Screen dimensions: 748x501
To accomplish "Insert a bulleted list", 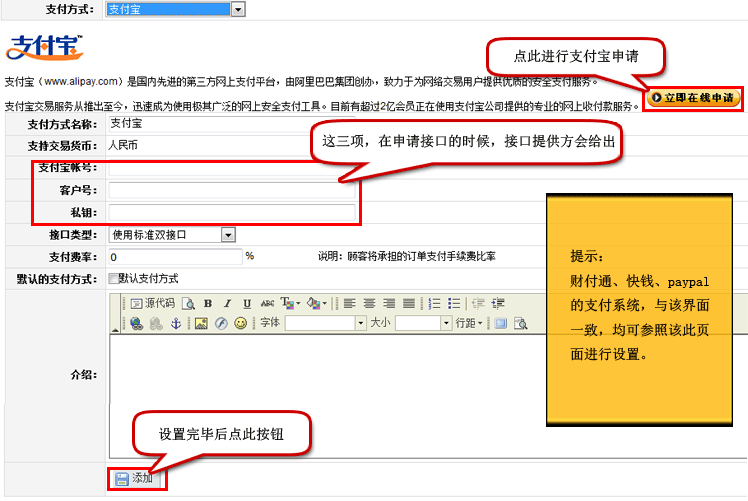I will (x=454, y=303).
